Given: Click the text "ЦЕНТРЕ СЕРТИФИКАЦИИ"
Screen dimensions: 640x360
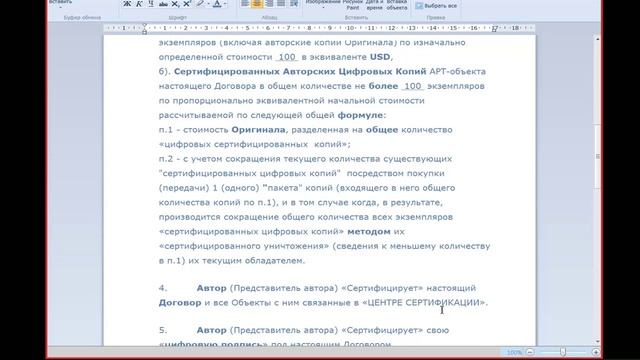Looking at the screenshot, I should 423,302.
